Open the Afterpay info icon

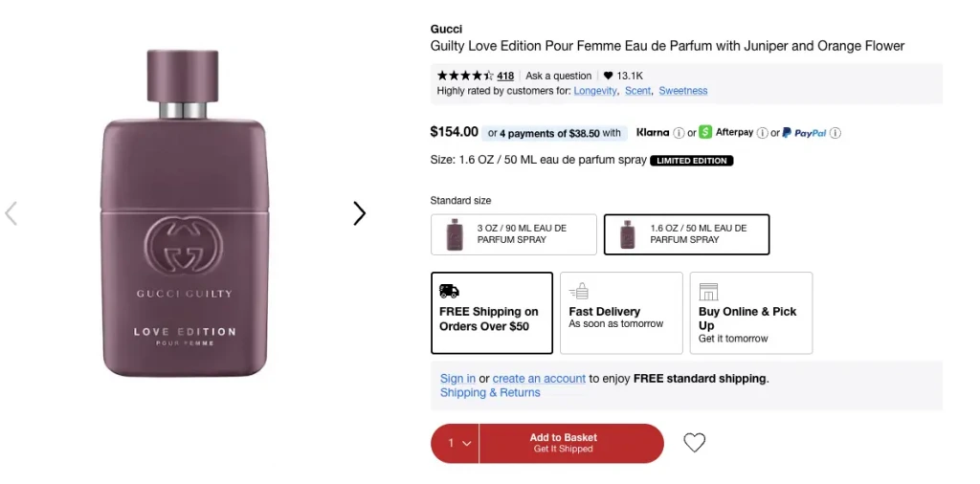[x=762, y=133]
